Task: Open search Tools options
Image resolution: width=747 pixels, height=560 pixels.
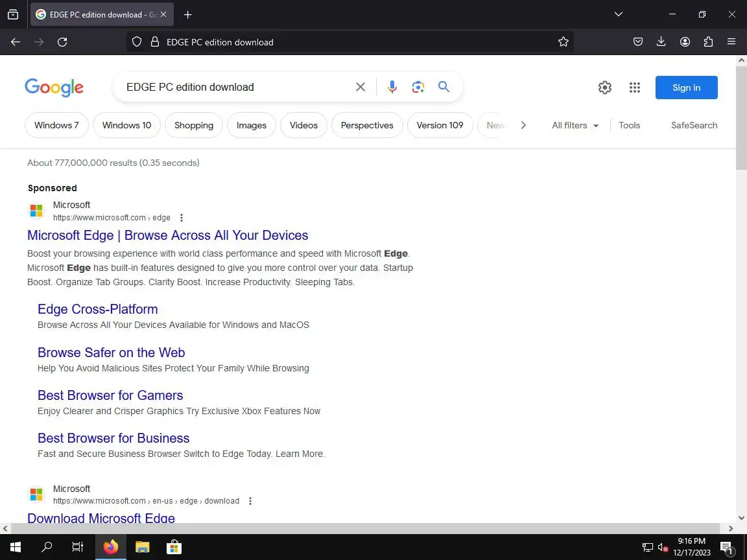Action: point(630,125)
